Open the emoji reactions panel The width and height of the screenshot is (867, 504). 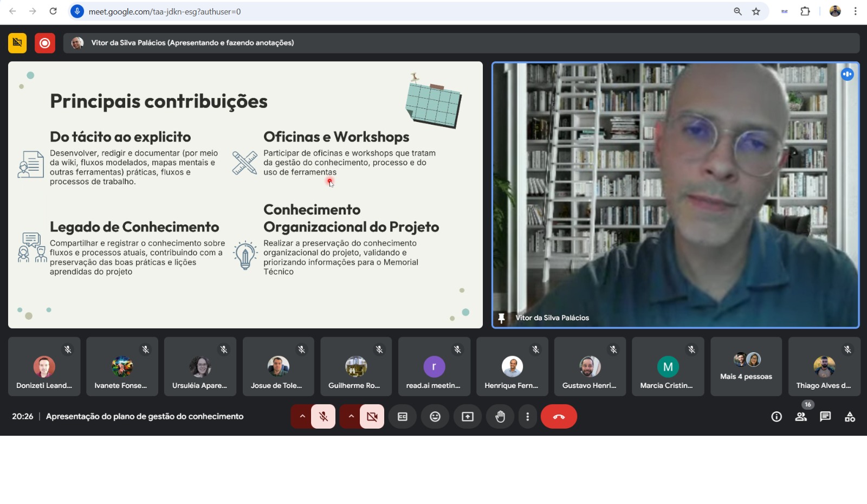pos(435,417)
